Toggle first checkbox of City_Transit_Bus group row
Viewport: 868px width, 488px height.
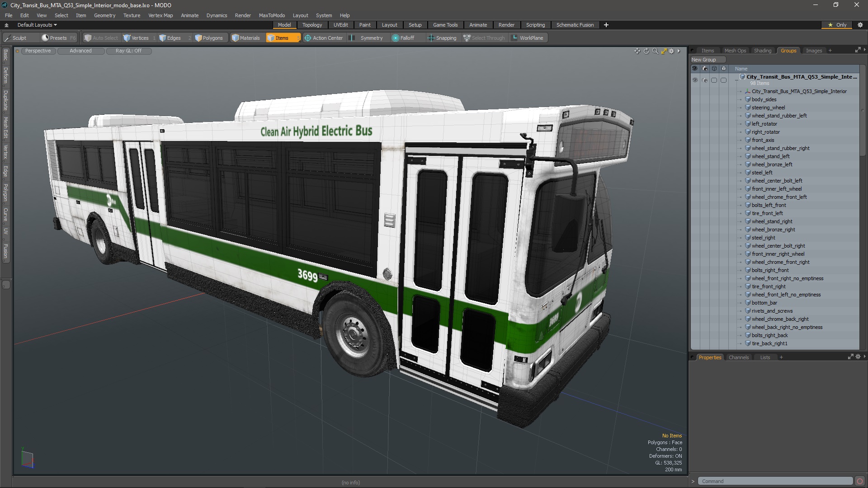point(714,80)
